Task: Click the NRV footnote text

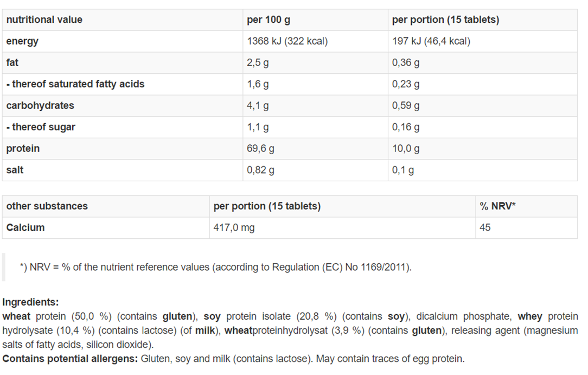Action: 216,267
